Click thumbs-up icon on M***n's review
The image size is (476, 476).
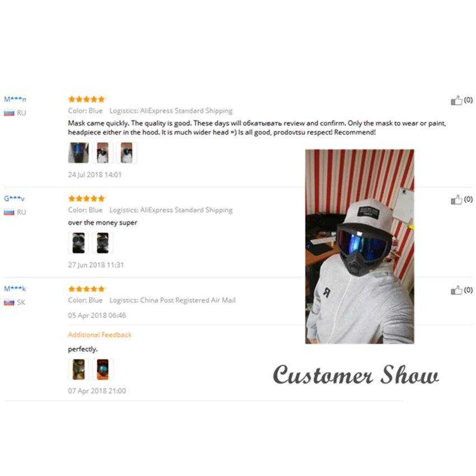click(x=456, y=100)
